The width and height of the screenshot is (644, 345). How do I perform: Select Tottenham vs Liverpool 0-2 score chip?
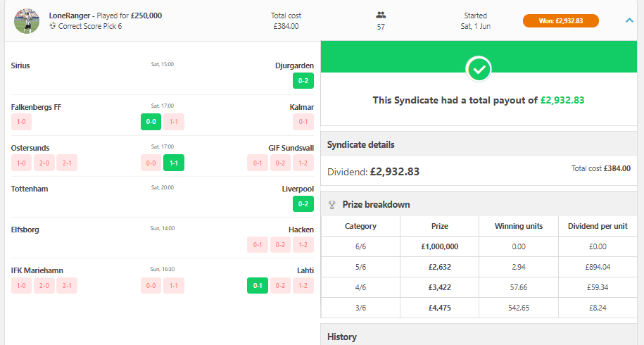click(303, 204)
